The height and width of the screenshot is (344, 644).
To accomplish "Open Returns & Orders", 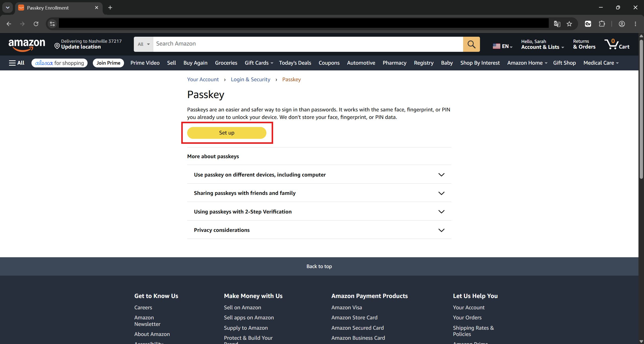I will pos(584,44).
